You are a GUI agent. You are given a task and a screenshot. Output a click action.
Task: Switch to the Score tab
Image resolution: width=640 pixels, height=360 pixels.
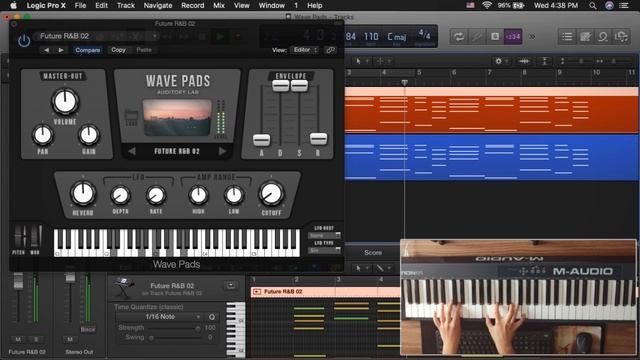tap(373, 253)
